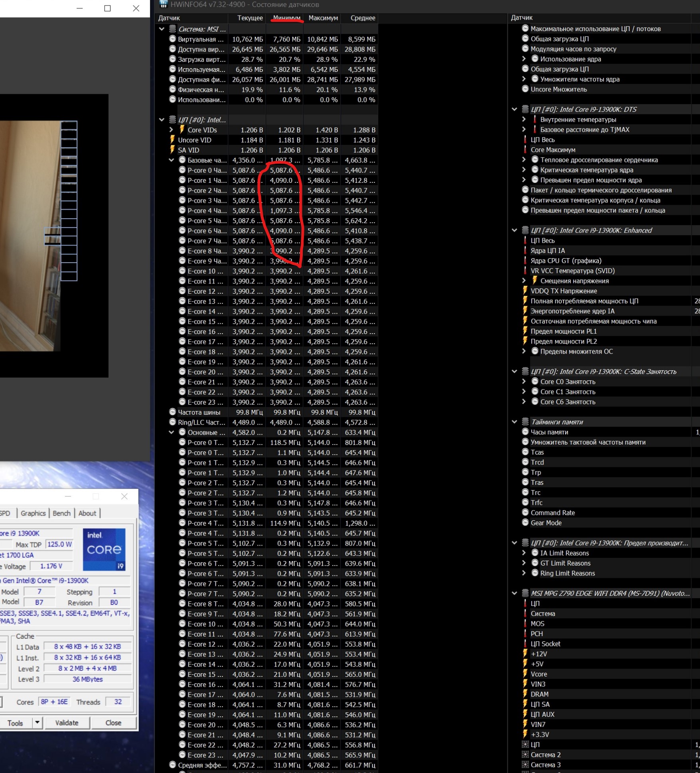This screenshot has width=700, height=773.
Task: Click the icon beside Модуляция часов по запросу
Action: tap(525, 49)
